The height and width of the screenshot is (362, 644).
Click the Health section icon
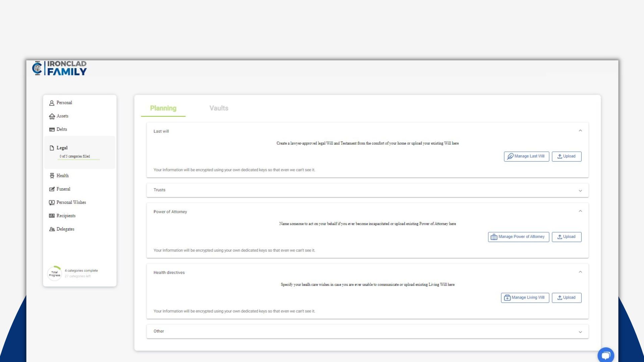point(52,176)
